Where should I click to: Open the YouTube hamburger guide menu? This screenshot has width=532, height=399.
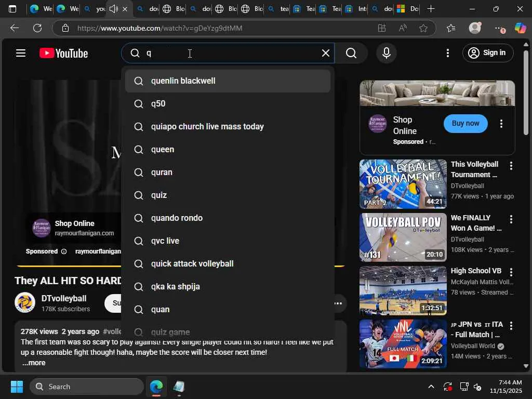[21, 53]
